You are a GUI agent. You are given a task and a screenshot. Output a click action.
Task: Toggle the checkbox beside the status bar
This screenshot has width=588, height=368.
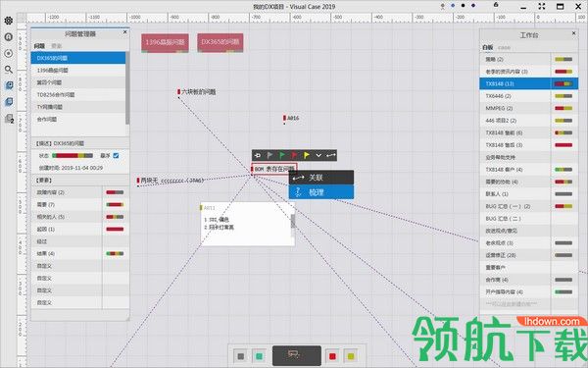(x=116, y=155)
